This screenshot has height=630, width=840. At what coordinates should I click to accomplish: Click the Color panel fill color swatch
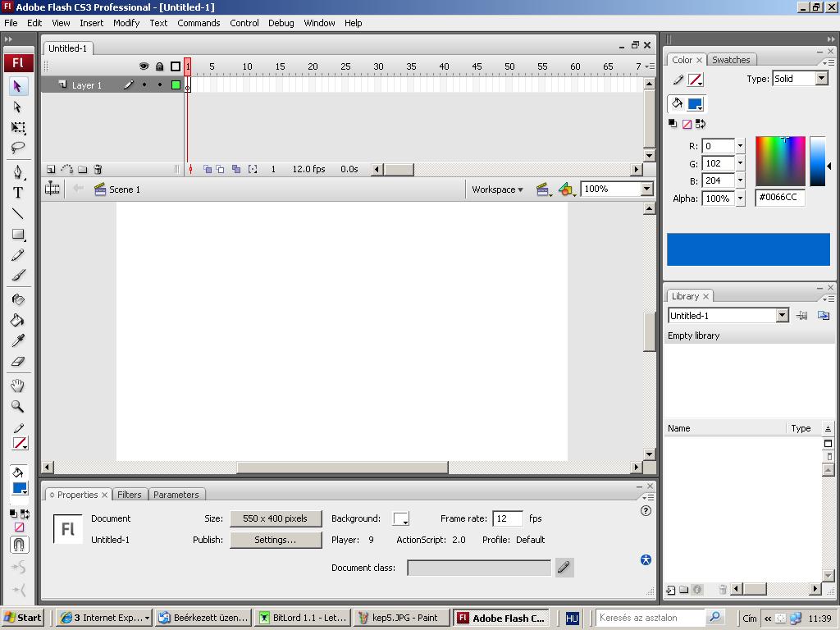(x=695, y=104)
